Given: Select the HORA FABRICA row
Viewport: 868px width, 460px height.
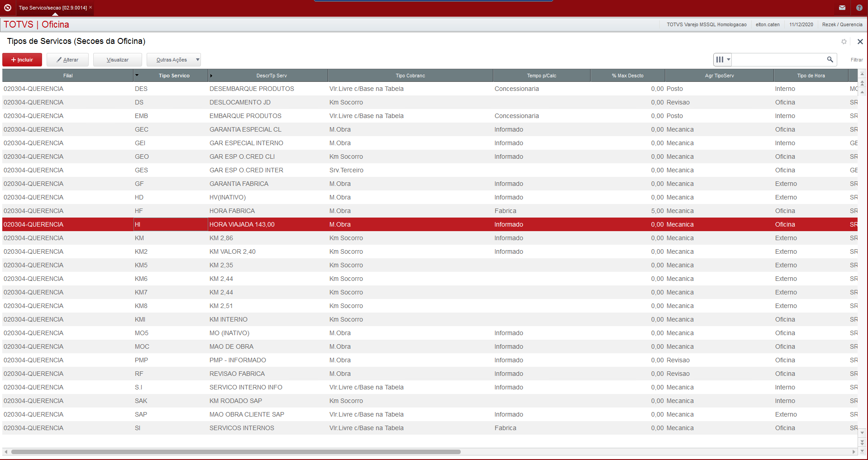Looking at the screenshot, I should [430, 211].
